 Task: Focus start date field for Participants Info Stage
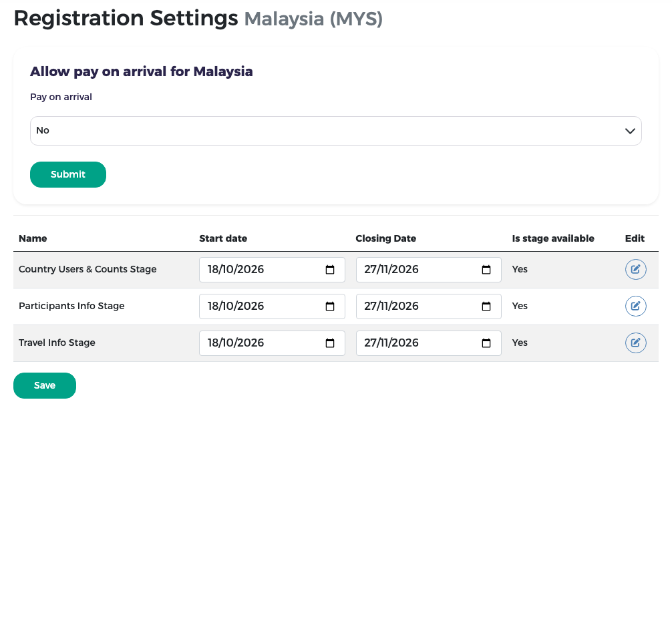(272, 306)
